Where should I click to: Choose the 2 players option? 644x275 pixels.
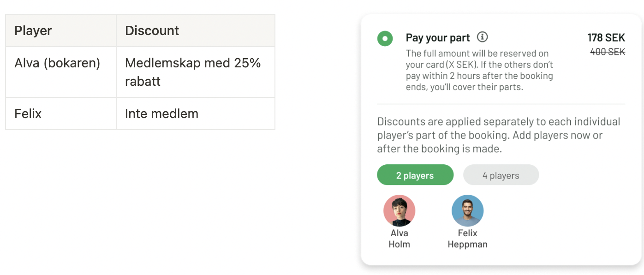tap(415, 175)
